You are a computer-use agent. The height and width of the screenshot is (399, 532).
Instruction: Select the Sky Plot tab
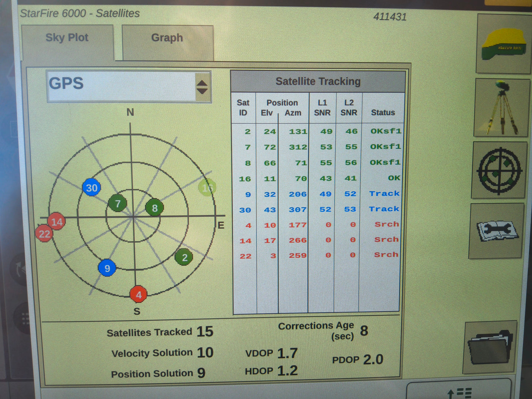pos(67,38)
